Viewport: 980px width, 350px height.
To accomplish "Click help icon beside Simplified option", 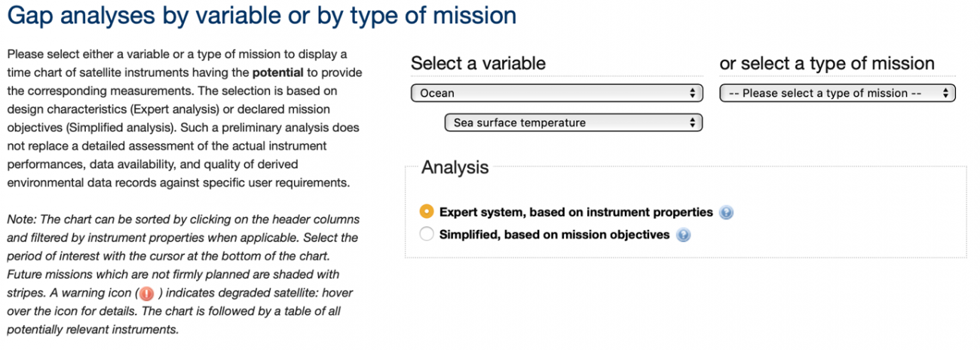I will 683,235.
